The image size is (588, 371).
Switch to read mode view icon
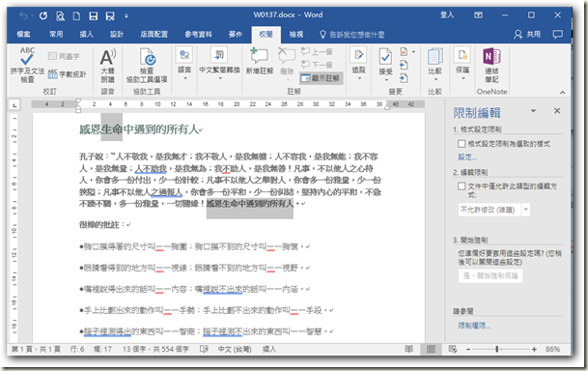[x=409, y=349]
